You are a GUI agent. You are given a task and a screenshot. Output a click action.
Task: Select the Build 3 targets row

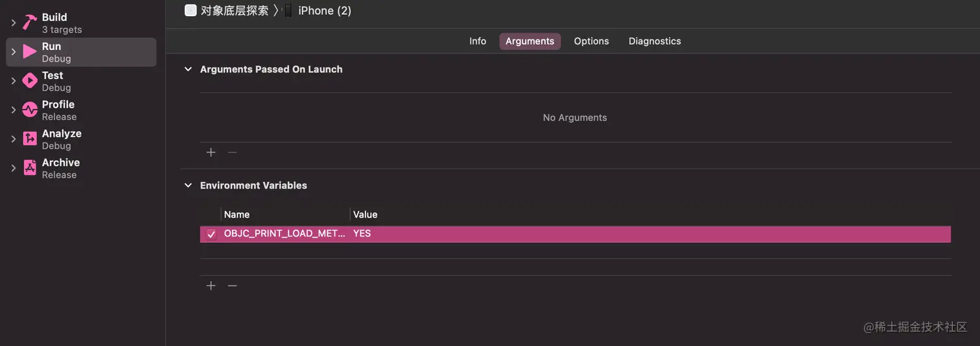coord(81,23)
